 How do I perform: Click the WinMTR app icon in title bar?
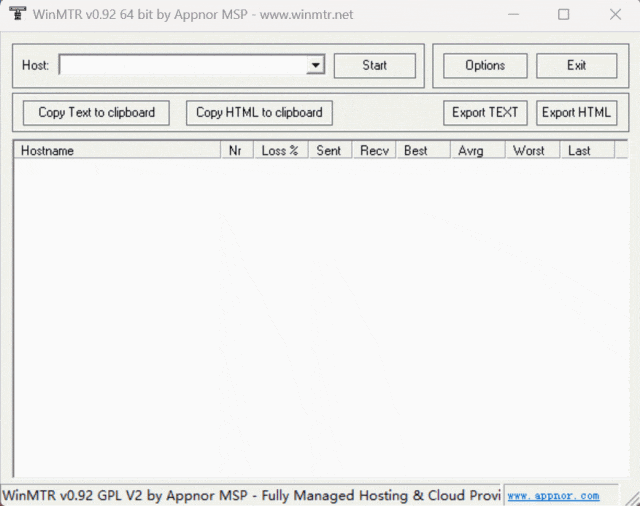[x=17, y=13]
